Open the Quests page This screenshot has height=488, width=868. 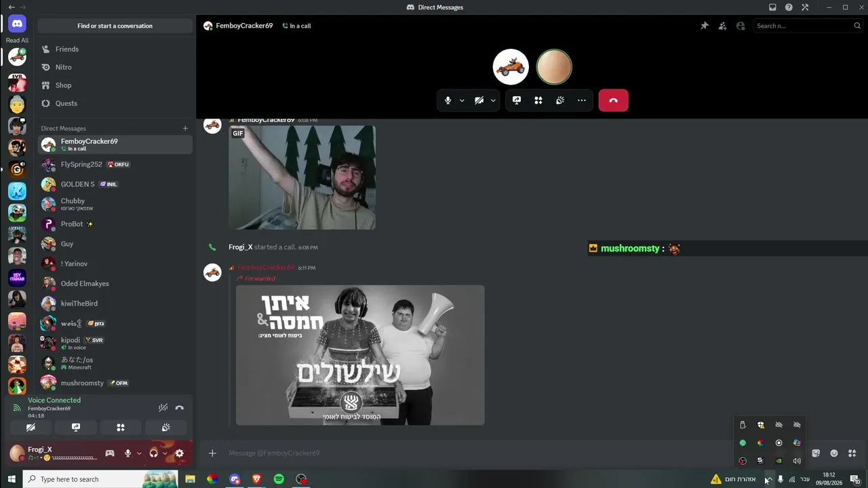click(x=115, y=103)
